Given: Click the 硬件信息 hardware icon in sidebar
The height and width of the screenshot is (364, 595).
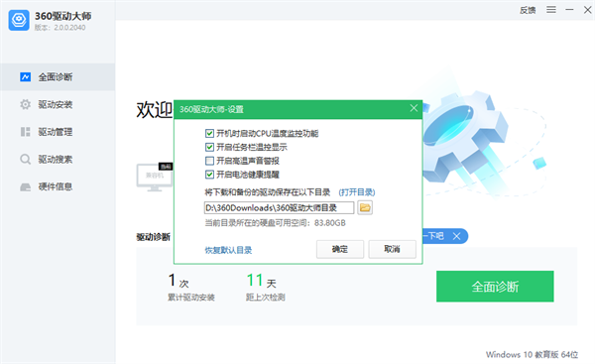Looking at the screenshot, I should [x=25, y=186].
